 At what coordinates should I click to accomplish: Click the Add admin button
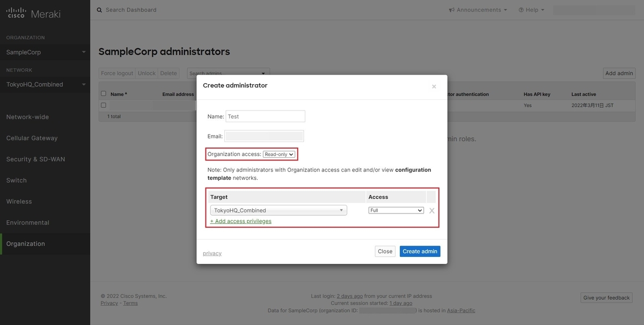[x=619, y=73]
